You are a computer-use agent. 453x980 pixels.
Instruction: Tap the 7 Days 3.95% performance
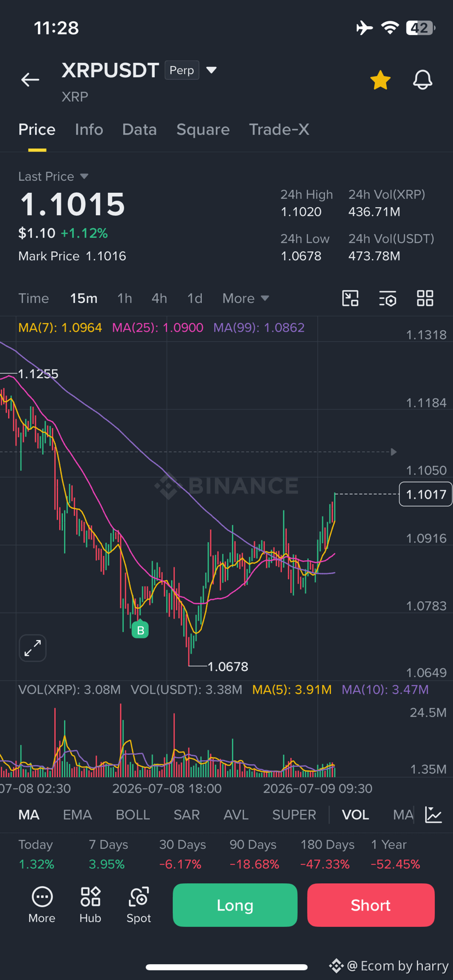[108, 854]
